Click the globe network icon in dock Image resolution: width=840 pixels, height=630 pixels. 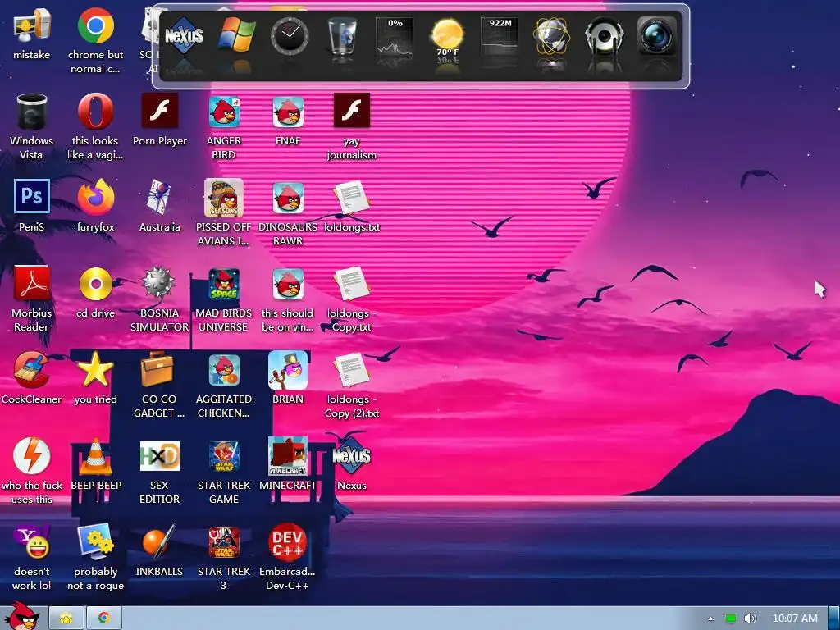(552, 35)
